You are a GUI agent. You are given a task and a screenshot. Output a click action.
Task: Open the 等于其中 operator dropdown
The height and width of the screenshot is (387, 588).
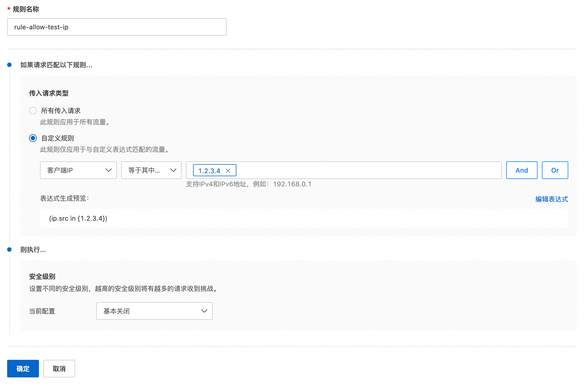151,170
